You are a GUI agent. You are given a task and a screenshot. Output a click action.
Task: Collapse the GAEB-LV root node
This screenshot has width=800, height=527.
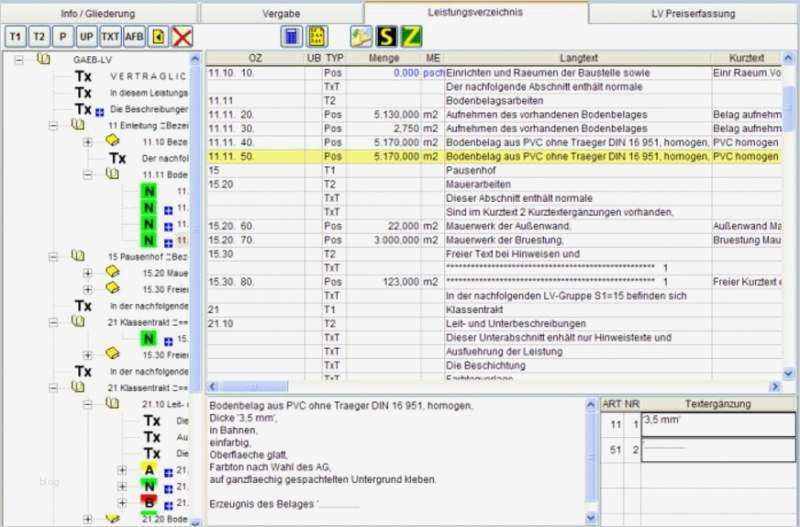(19, 60)
